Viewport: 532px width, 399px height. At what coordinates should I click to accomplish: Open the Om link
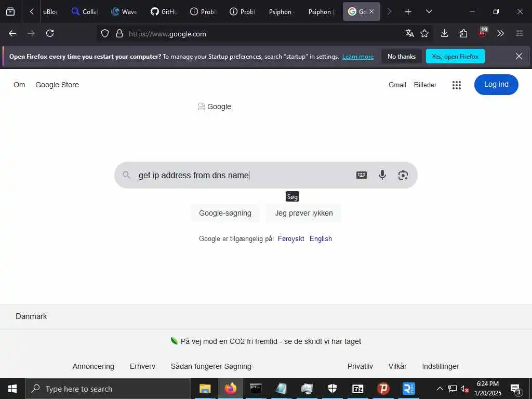click(x=19, y=85)
